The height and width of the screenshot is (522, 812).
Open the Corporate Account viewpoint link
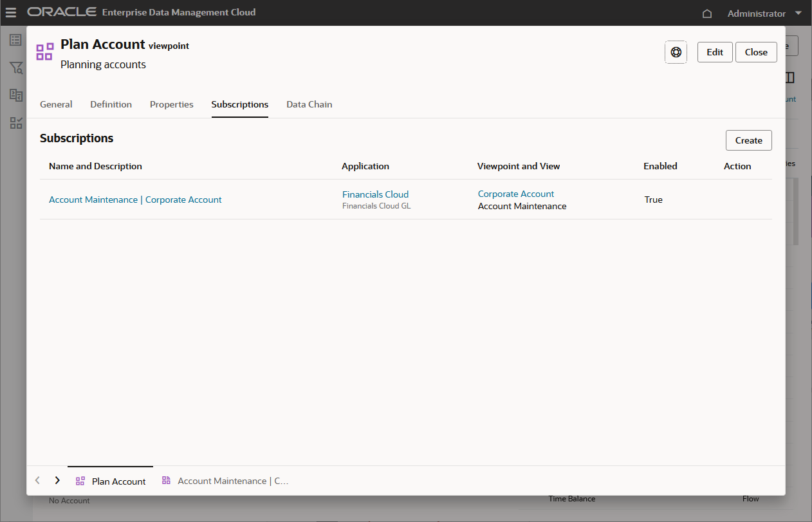(516, 194)
